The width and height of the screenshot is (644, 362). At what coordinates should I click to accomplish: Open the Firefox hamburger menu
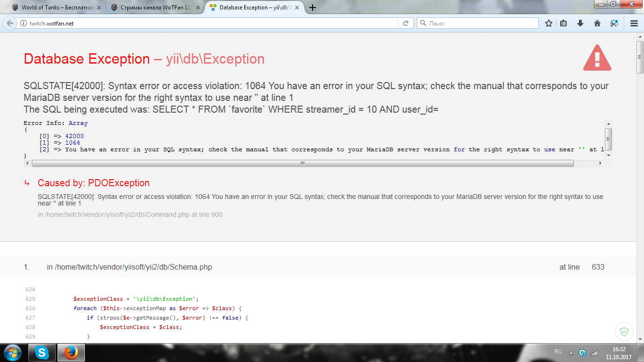pyautogui.click(x=634, y=23)
